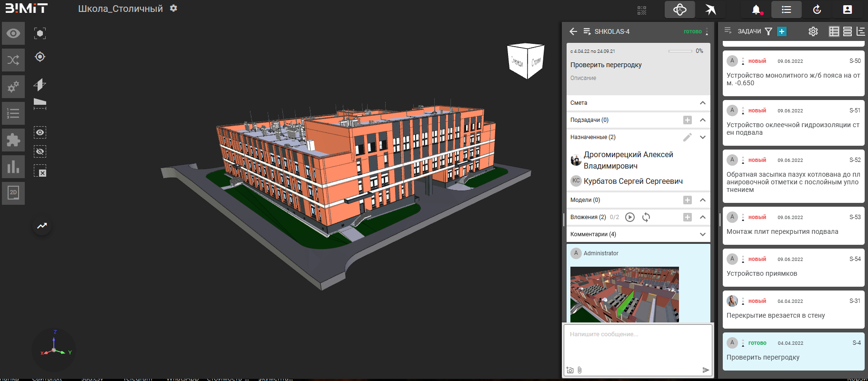Click the puzzle piece plugins icon

[13, 140]
